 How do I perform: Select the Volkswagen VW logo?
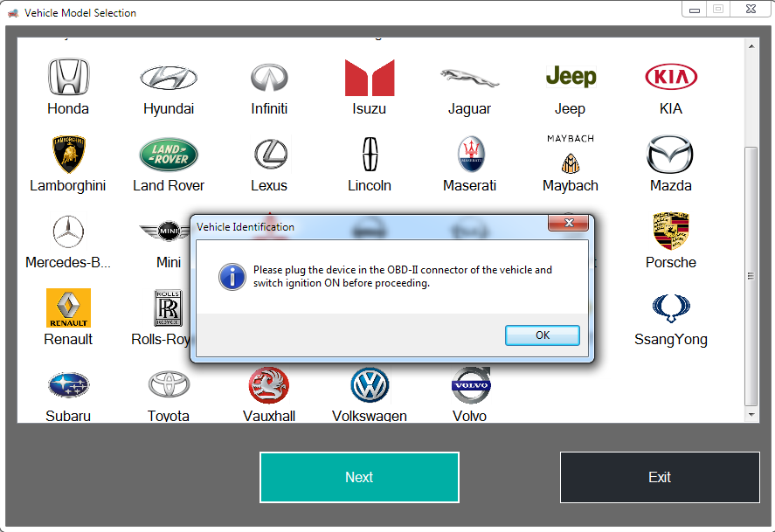click(370, 384)
